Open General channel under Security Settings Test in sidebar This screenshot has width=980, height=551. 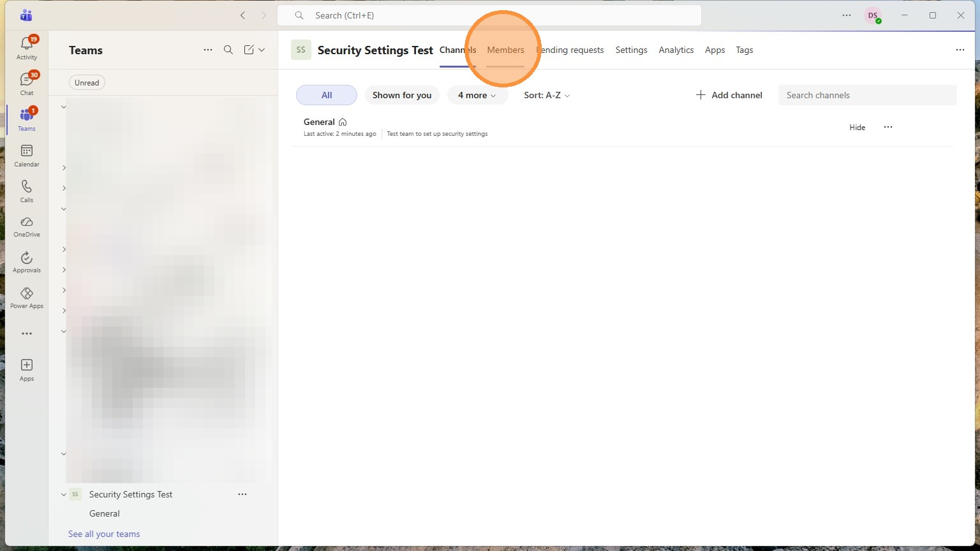105,513
